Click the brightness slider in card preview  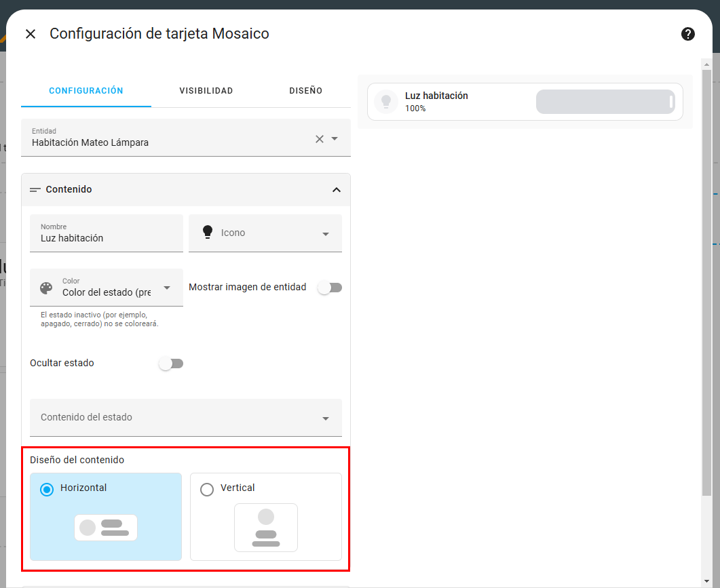[606, 102]
